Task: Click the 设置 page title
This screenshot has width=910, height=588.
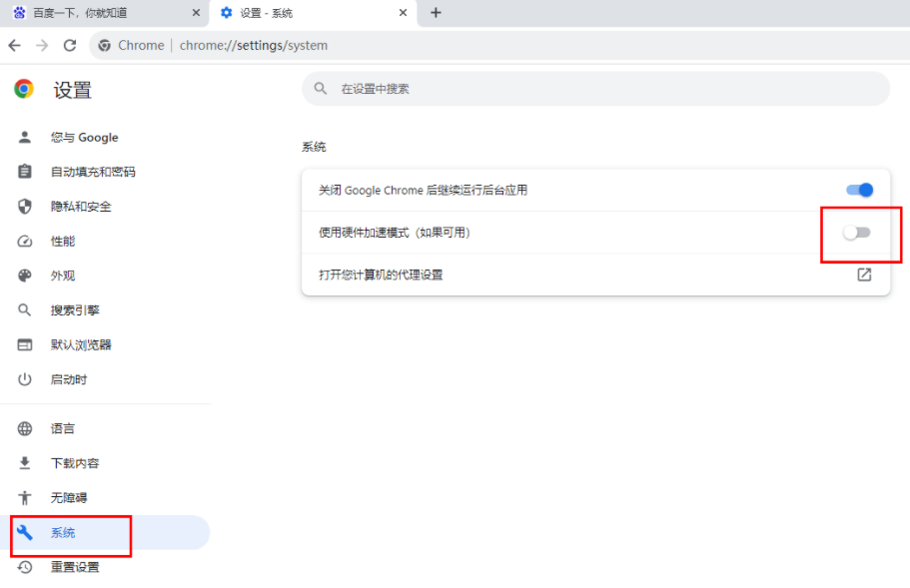Action: (x=73, y=90)
